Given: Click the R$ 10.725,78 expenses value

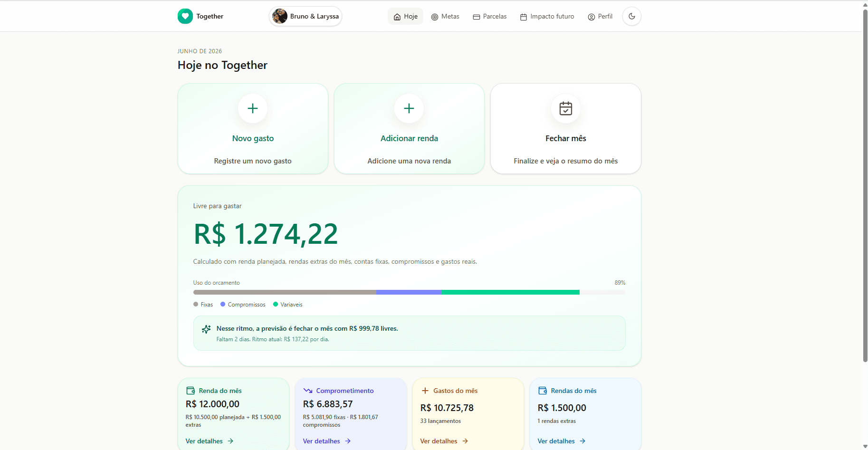Looking at the screenshot, I should [447, 408].
